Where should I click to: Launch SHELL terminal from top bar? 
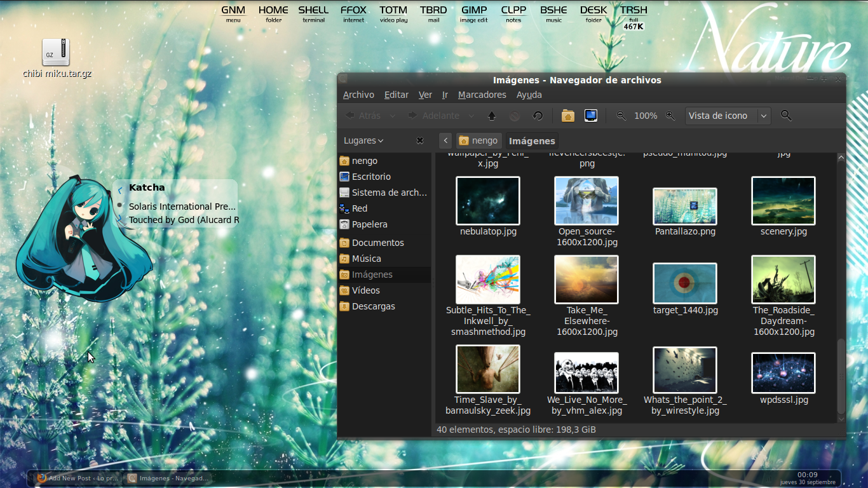313,13
